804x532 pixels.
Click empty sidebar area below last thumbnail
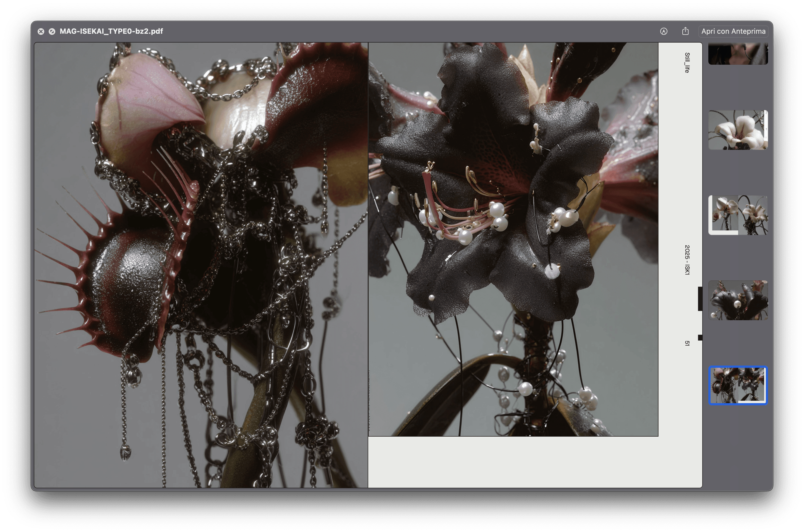pyautogui.click(x=738, y=448)
